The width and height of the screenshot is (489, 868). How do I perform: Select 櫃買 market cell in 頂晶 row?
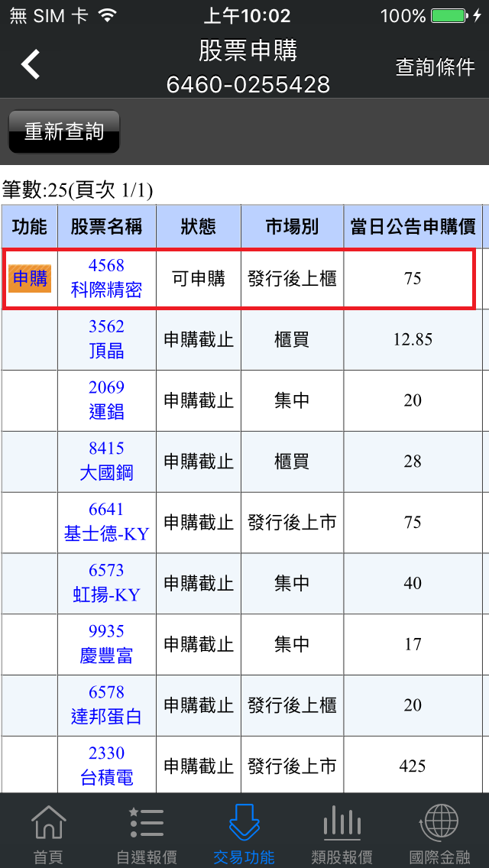point(292,339)
